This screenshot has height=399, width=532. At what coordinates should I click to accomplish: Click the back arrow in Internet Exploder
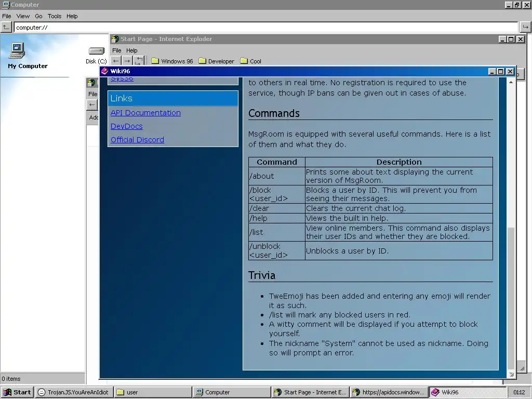(116, 61)
